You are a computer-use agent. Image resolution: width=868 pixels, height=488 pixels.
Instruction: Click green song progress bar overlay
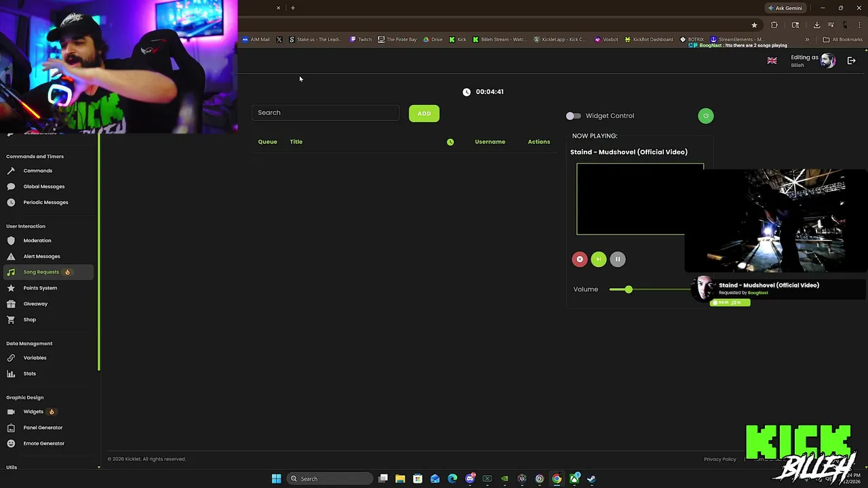click(x=730, y=302)
